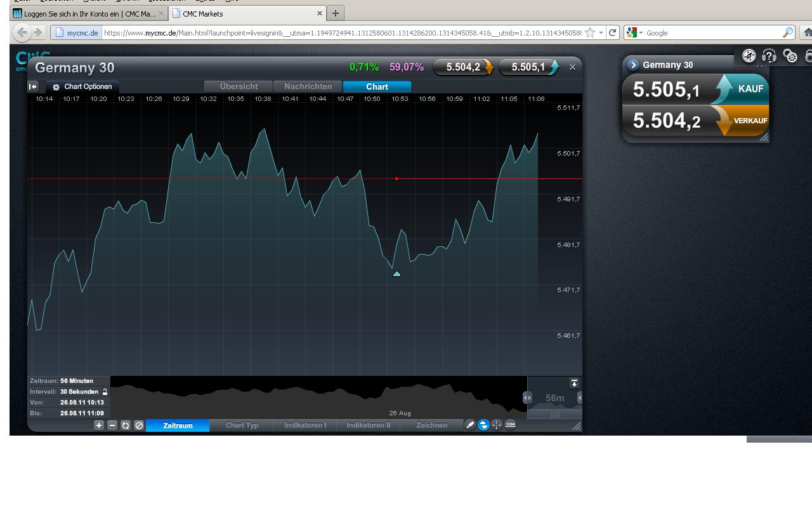Click the left handle of the 56m range slider

527,398
